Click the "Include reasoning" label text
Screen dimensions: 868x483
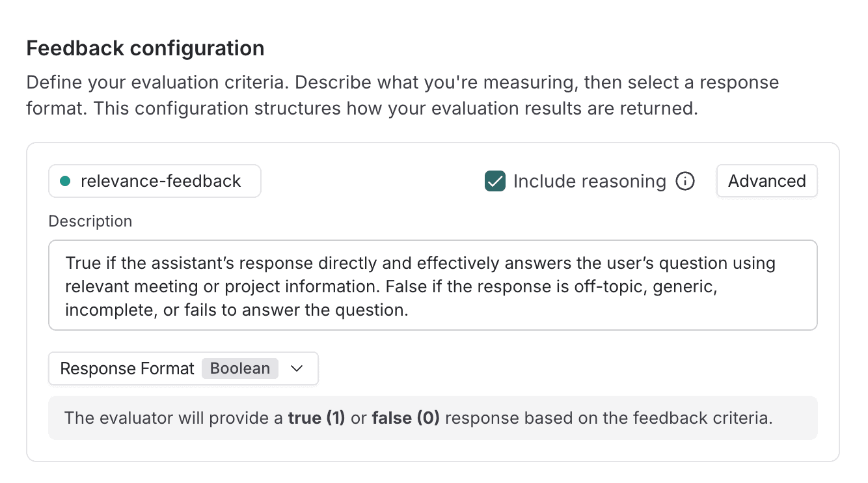pyautogui.click(x=590, y=182)
